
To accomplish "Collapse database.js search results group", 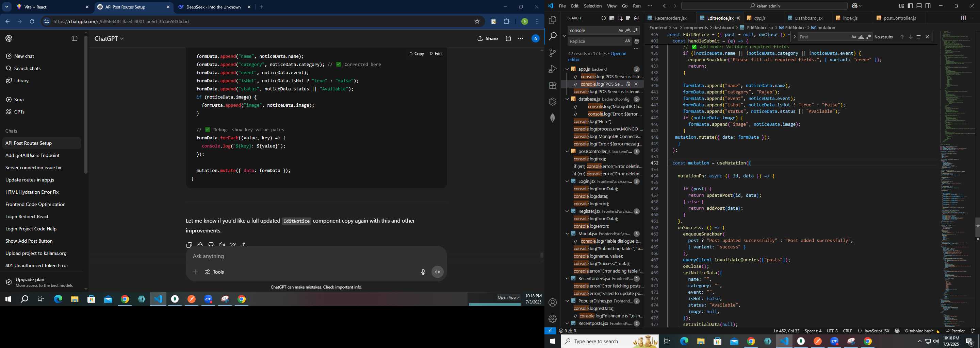I will 567,99.
